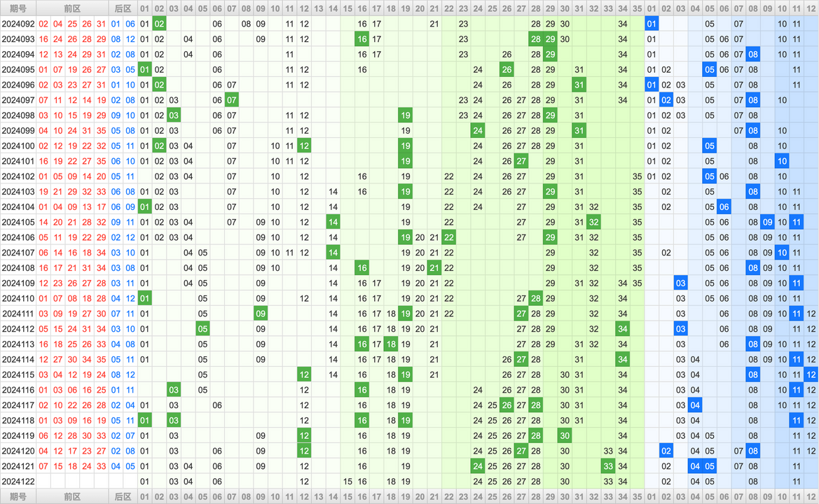Click green highlighted 31 in row 2024096

[x=579, y=85]
